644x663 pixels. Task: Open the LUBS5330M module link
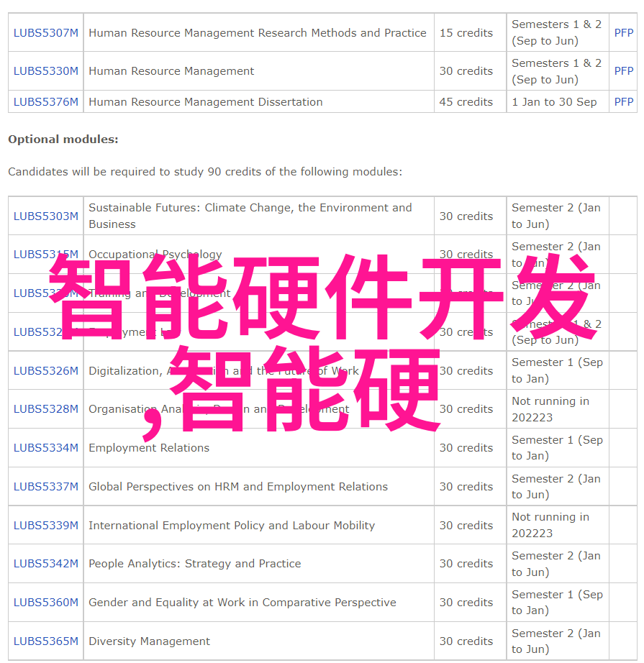(46, 71)
